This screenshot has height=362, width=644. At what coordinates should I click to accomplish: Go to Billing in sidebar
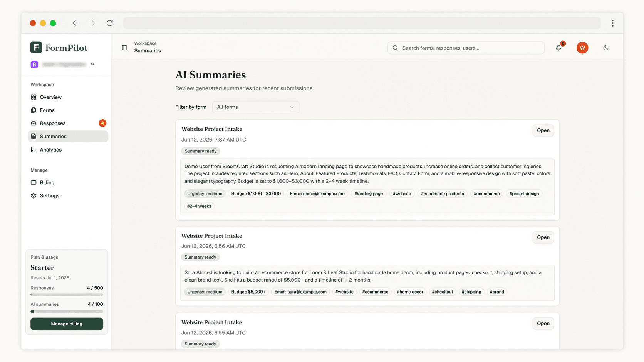68,182
